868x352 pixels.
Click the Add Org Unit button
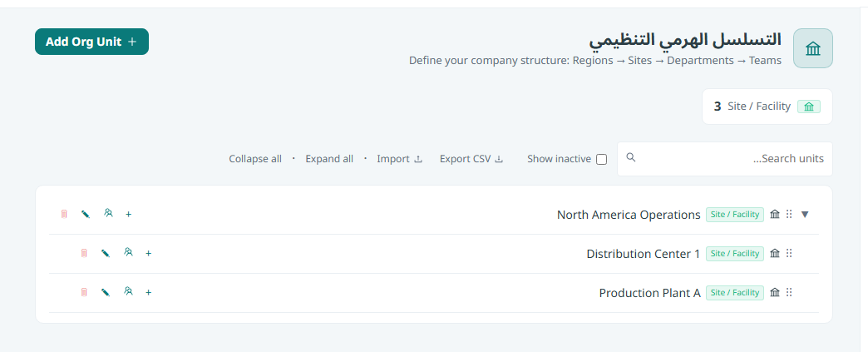pyautogui.click(x=92, y=42)
